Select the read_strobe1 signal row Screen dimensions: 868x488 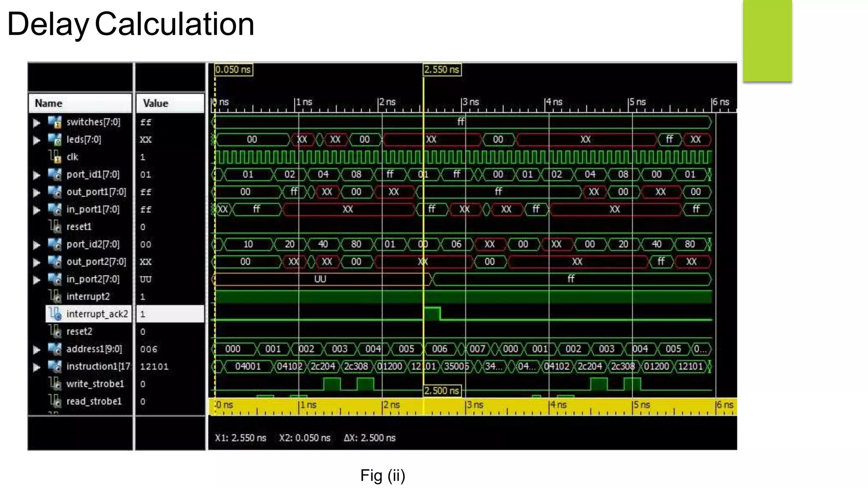tap(94, 401)
